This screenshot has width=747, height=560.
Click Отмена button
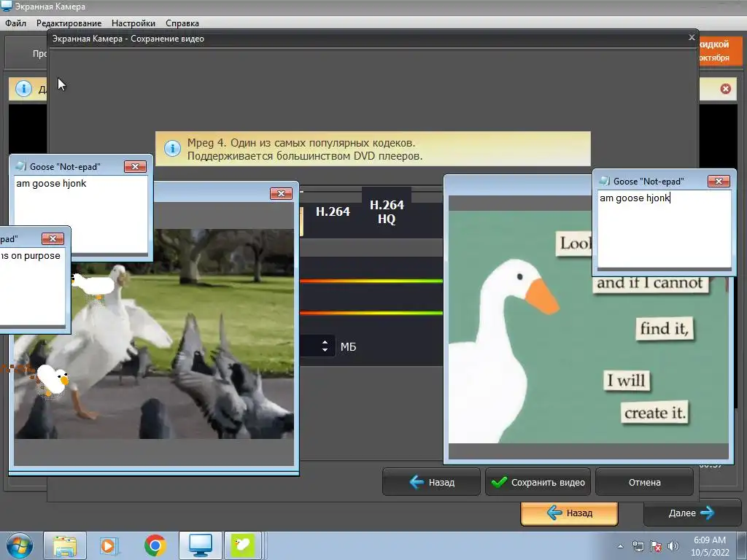644,483
